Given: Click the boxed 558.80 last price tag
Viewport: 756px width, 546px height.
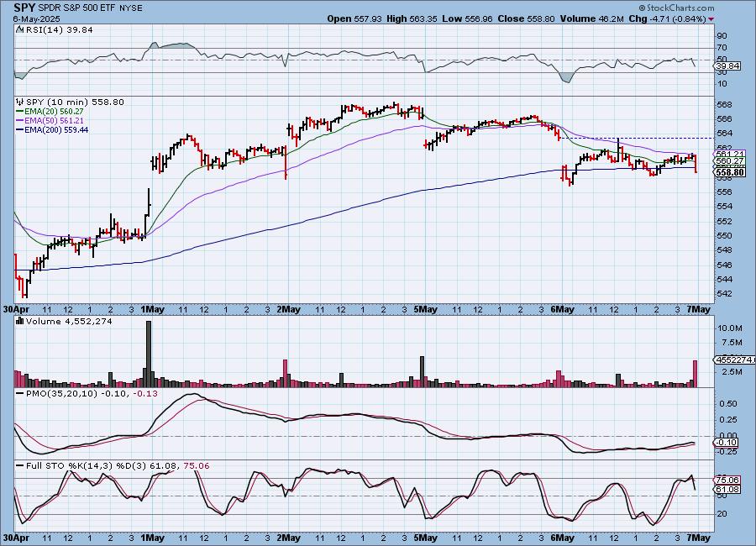Looking at the screenshot, I should coord(730,172).
